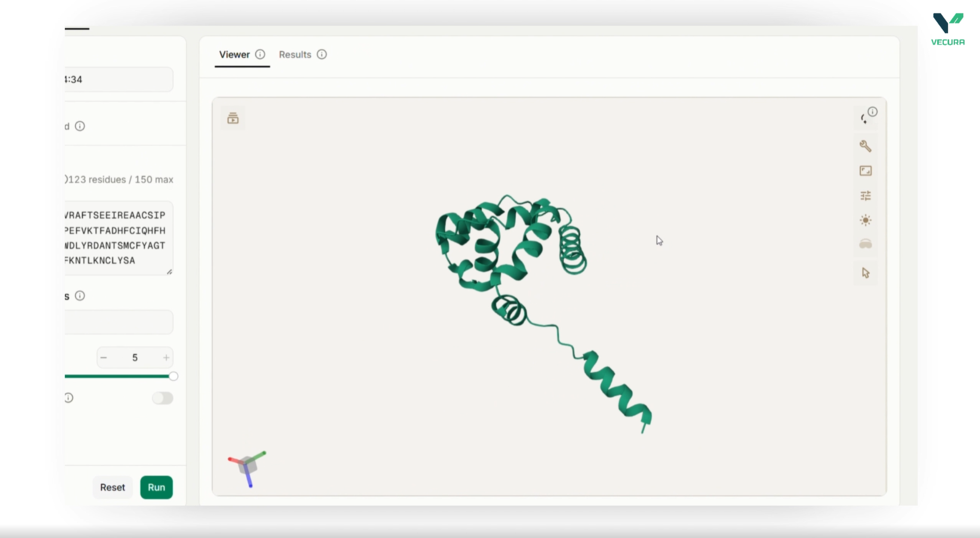980x538 pixels.
Task: Open the Viewer tab
Action: pyautogui.click(x=234, y=55)
